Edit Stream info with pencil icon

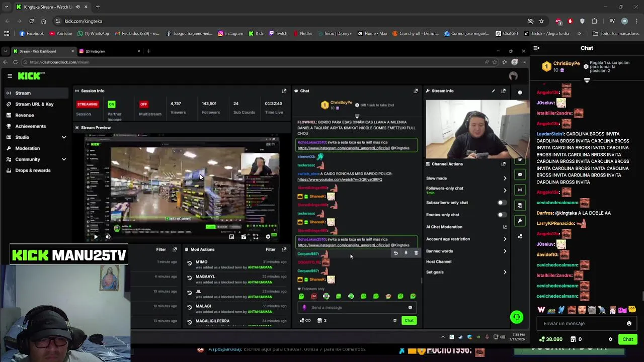[493, 91]
